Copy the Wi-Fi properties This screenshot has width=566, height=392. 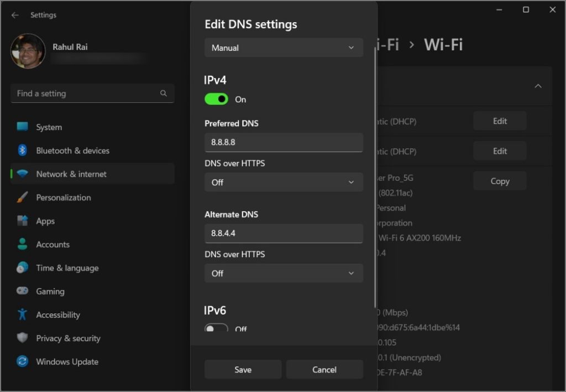pos(500,181)
